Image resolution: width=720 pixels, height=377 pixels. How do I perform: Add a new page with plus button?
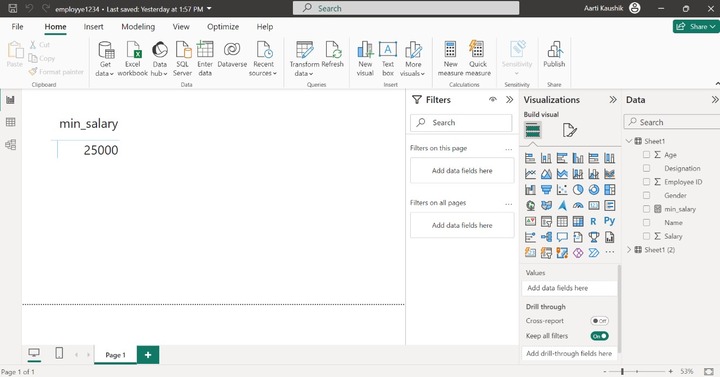click(x=148, y=355)
